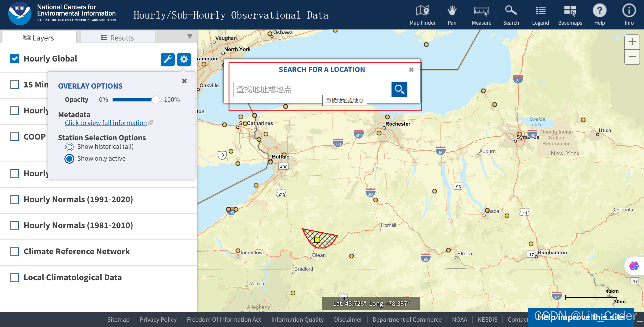This screenshot has height=327, width=644.
Task: Click the wrench tools button for Hourly Global
Action: [167, 59]
